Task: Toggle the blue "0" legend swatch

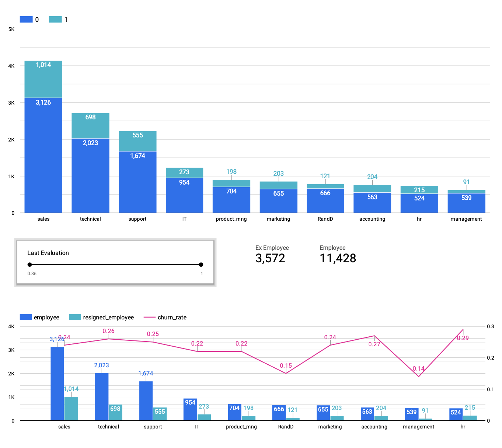Action: tap(26, 19)
